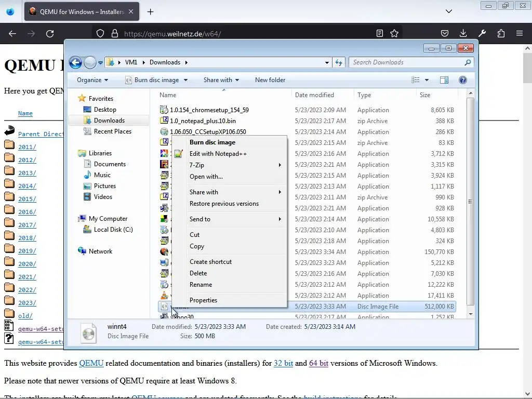Open Documents library
This screenshot has width=532, height=399.
[110, 164]
